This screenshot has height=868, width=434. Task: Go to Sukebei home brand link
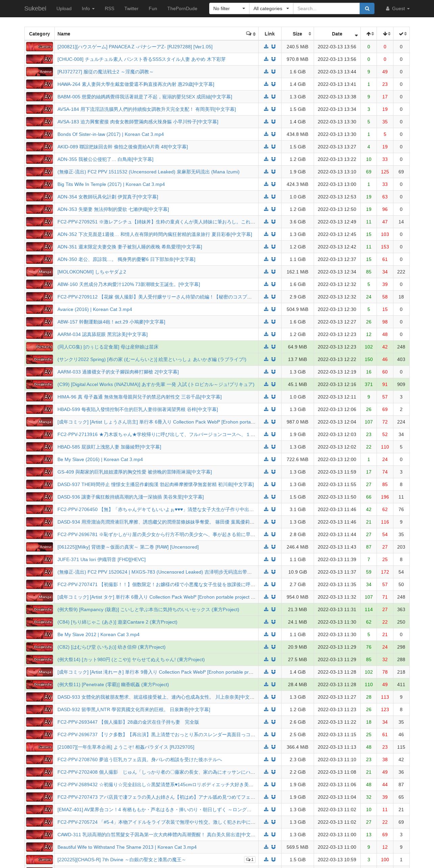(x=35, y=8)
